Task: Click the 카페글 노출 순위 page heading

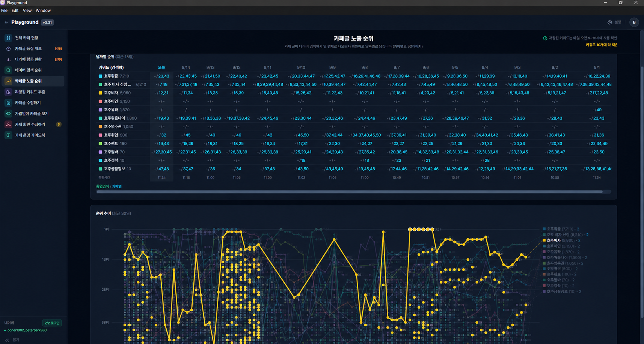Action: coord(353,39)
